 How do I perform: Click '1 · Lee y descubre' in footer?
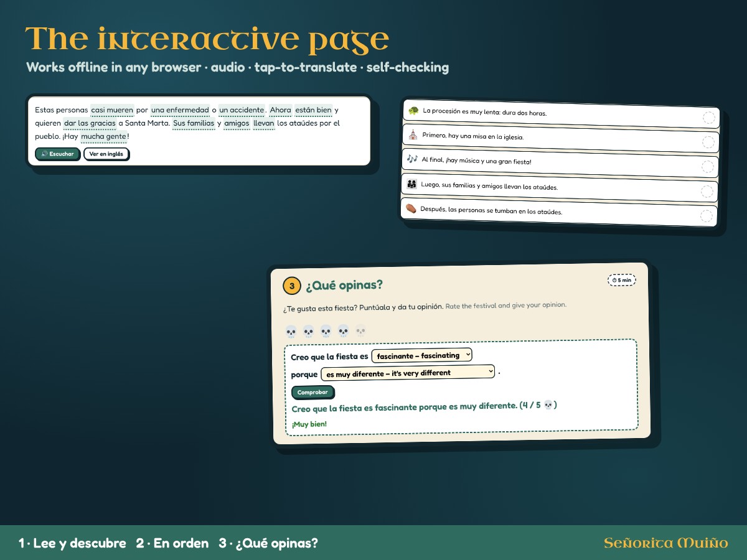pos(72,543)
